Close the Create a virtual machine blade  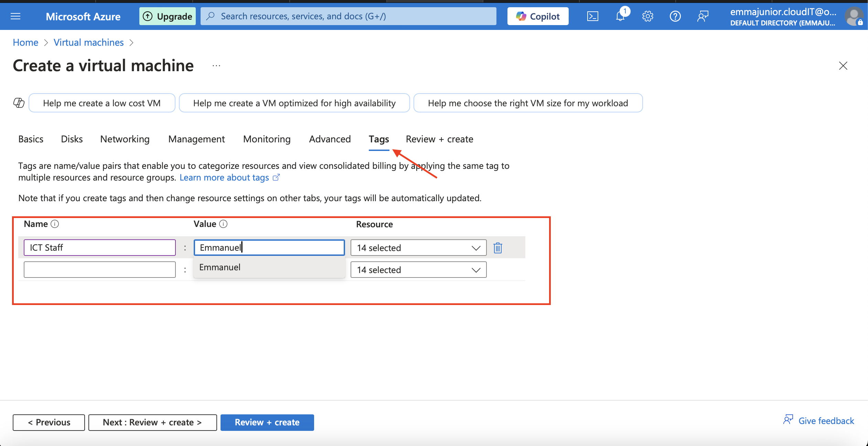843,66
